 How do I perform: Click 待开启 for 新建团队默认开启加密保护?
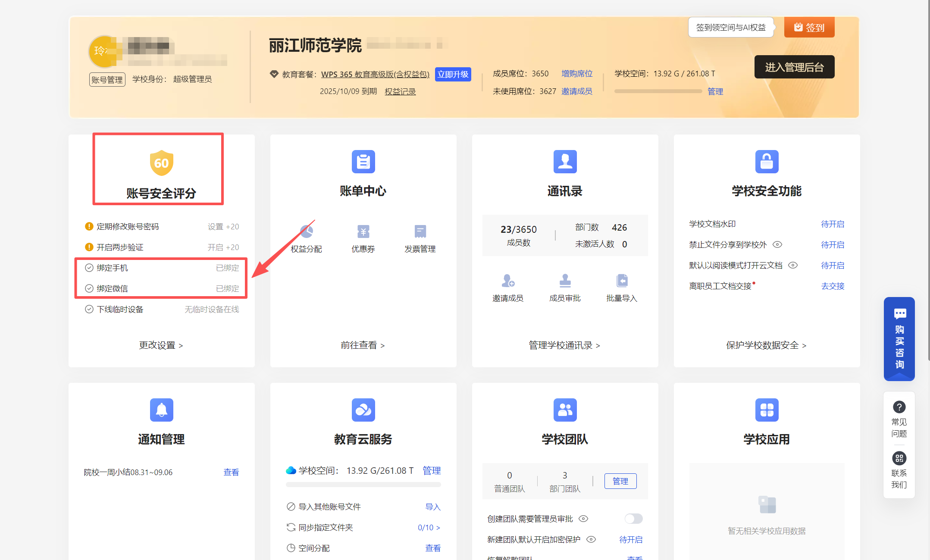click(631, 539)
